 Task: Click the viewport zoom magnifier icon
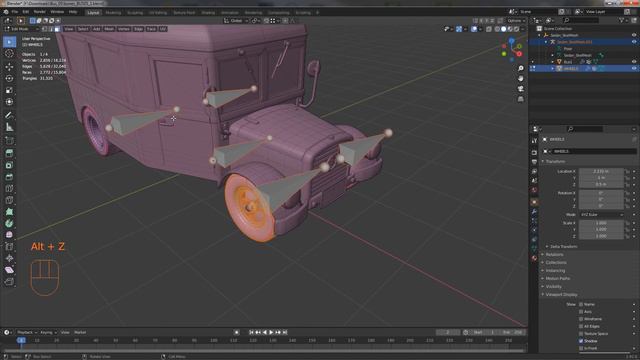(520, 69)
